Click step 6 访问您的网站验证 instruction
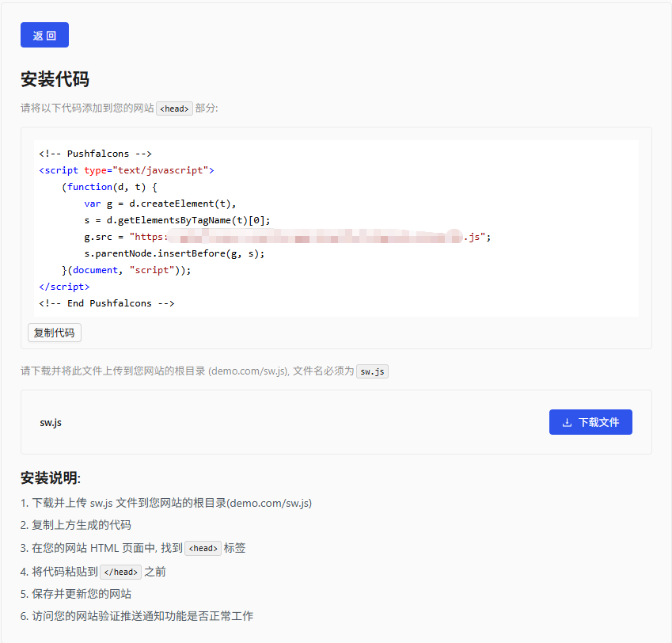672x643 pixels. click(137, 616)
